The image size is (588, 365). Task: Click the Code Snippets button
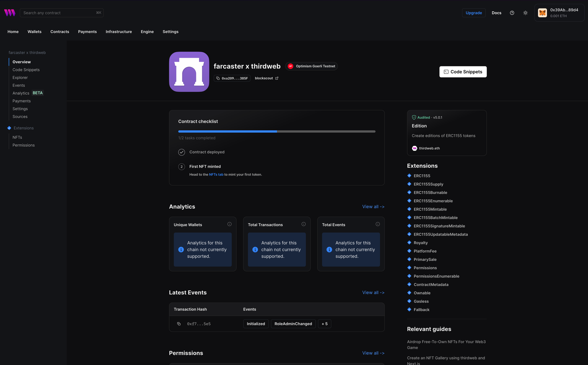click(463, 72)
